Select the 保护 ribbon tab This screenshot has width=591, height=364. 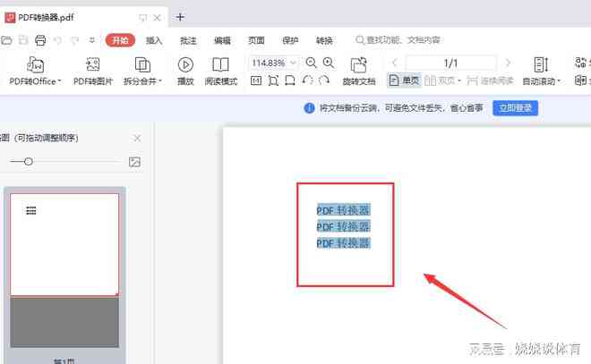pos(290,40)
